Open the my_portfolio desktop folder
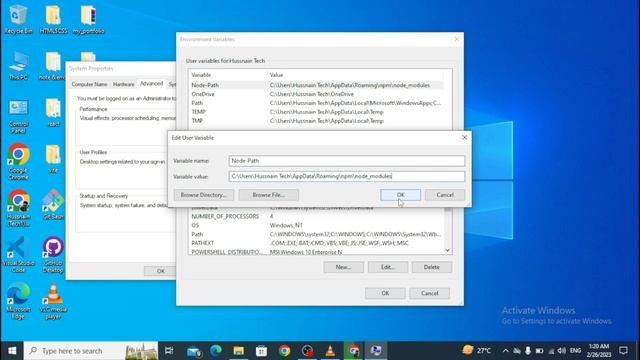Image resolution: width=640 pixels, height=360 pixels. point(89,19)
